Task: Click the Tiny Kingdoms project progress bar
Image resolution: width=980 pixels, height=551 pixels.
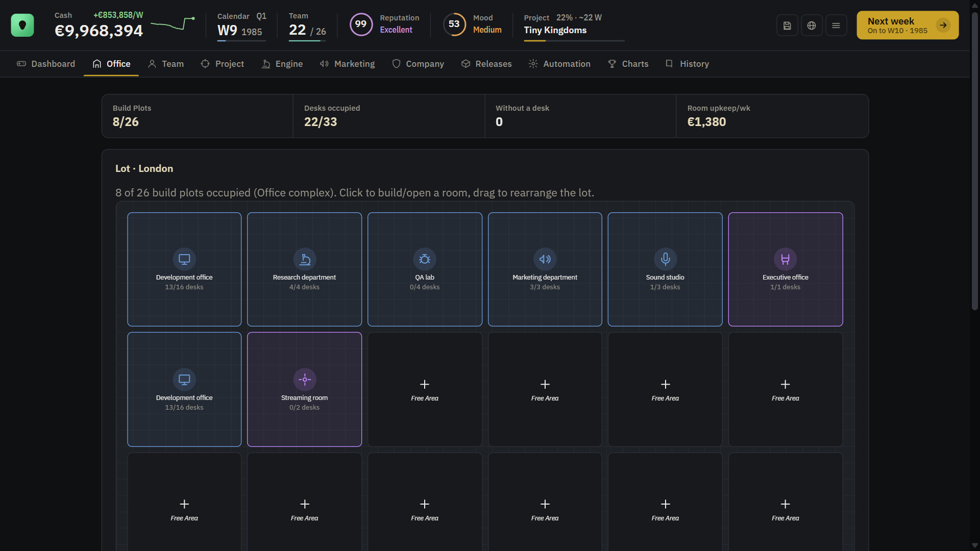Action: click(x=574, y=40)
